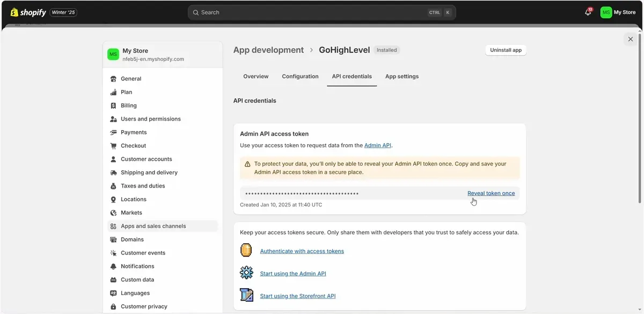Click the Customer events icon
This screenshot has width=644, height=314.
(x=113, y=253)
